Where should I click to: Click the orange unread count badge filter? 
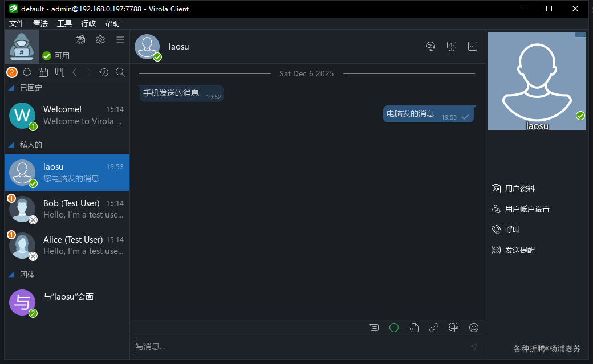coord(12,72)
